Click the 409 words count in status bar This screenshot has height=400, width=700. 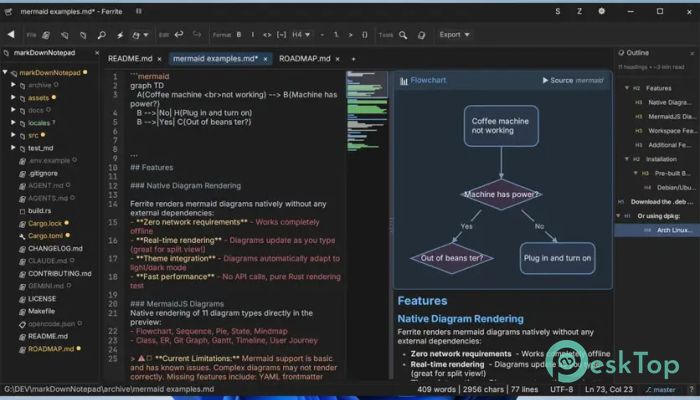pyautogui.click(x=436, y=389)
